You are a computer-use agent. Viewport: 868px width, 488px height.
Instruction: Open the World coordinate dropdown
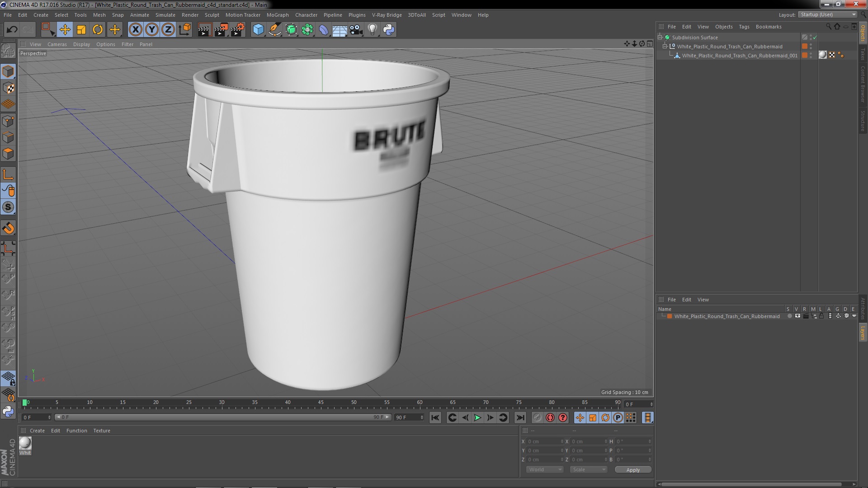[545, 469]
